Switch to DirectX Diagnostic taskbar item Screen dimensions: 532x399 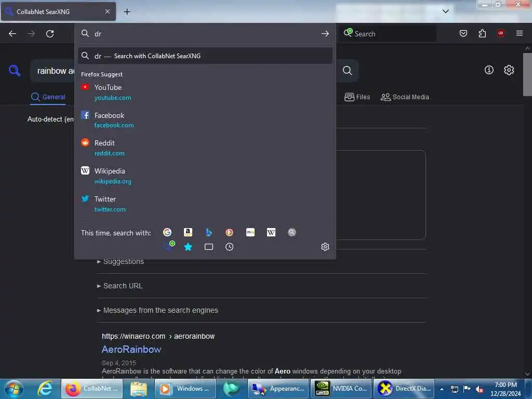tap(404, 389)
